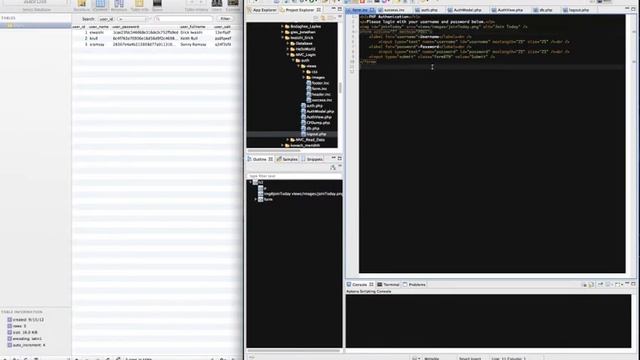Switch to Problems tab
Image resolution: width=640 pixels, height=360 pixels.
[414, 284]
